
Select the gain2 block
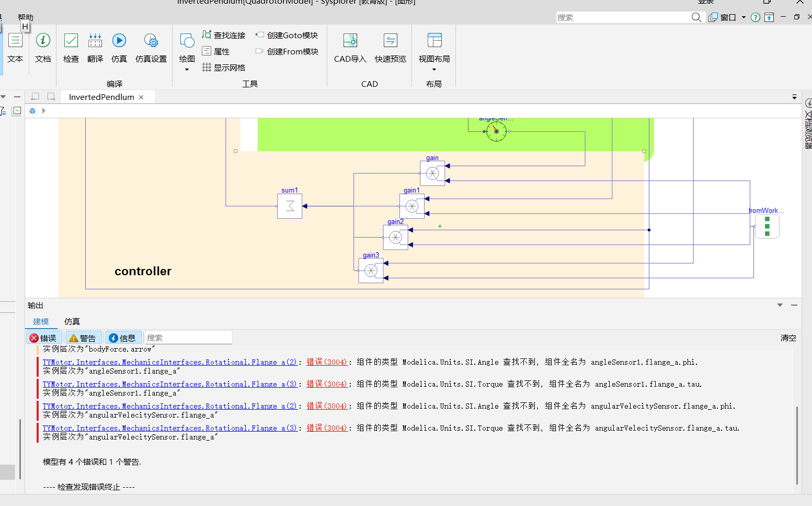point(396,238)
